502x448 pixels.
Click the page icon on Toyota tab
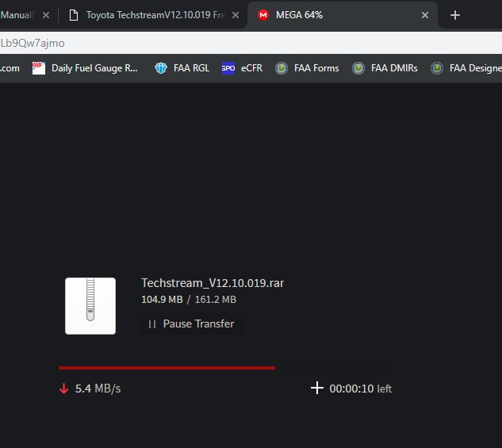(x=74, y=15)
